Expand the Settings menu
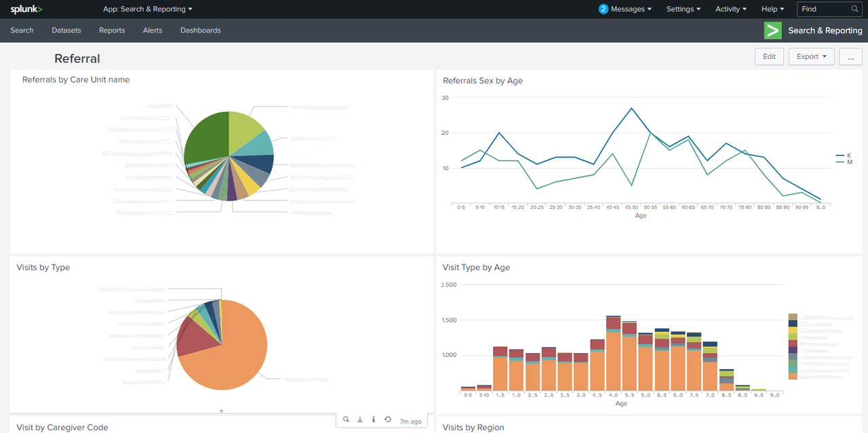The height and width of the screenshot is (433, 868). pos(683,9)
